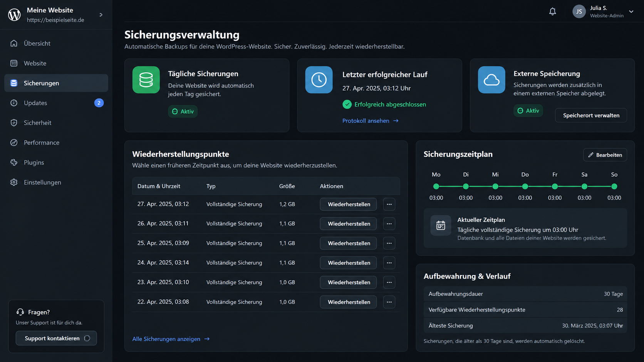Open Übersicht in the sidebar
The width and height of the screenshot is (644, 362).
click(x=56, y=43)
